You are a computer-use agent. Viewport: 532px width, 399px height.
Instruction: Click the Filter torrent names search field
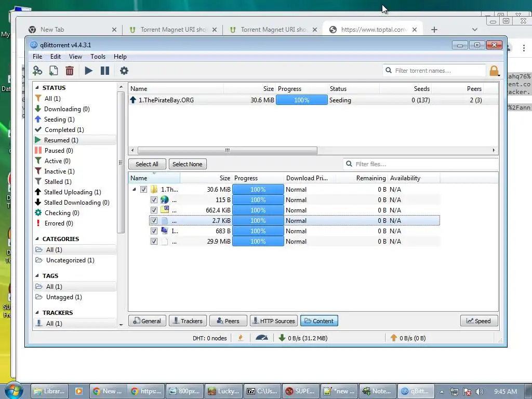tap(434, 71)
